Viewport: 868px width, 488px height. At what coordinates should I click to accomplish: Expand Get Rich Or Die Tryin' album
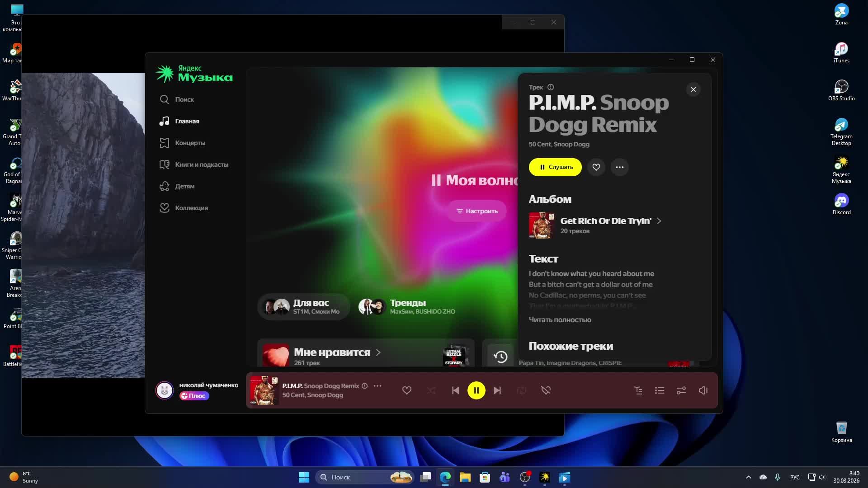659,221
